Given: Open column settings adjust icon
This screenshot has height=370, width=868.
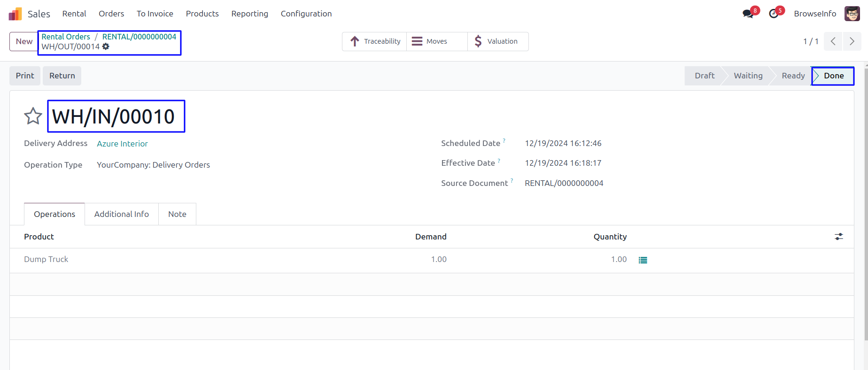Looking at the screenshot, I should tap(838, 237).
